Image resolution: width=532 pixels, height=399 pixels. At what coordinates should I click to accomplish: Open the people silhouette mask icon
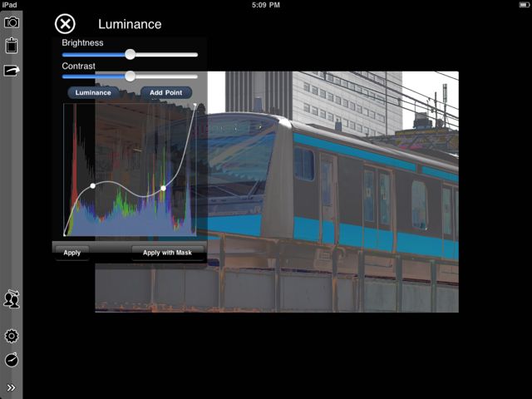12,299
